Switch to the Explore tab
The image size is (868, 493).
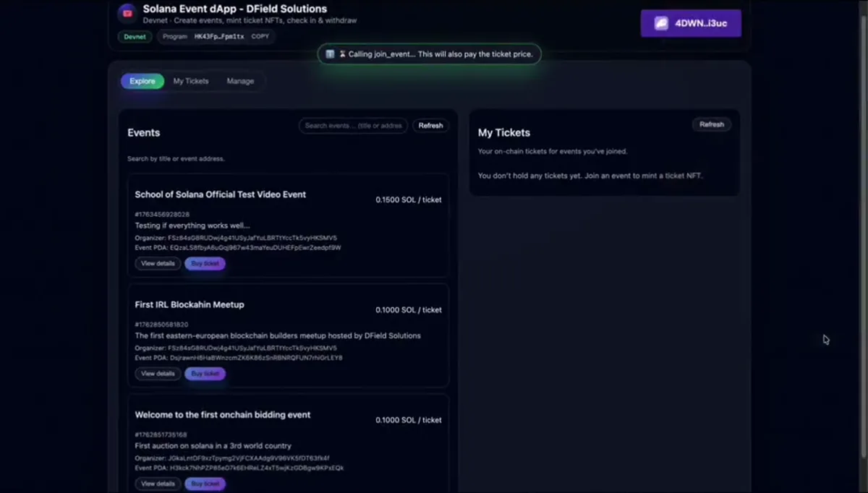[142, 81]
